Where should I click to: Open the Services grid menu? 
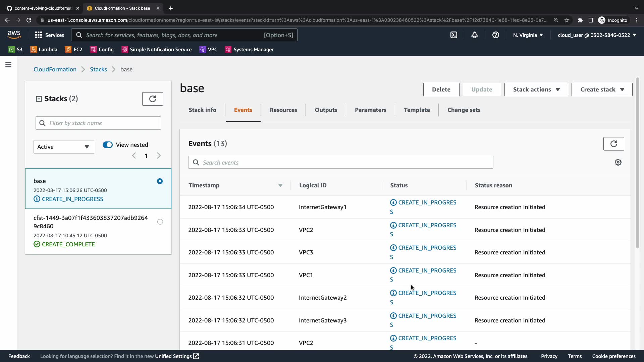49,35
